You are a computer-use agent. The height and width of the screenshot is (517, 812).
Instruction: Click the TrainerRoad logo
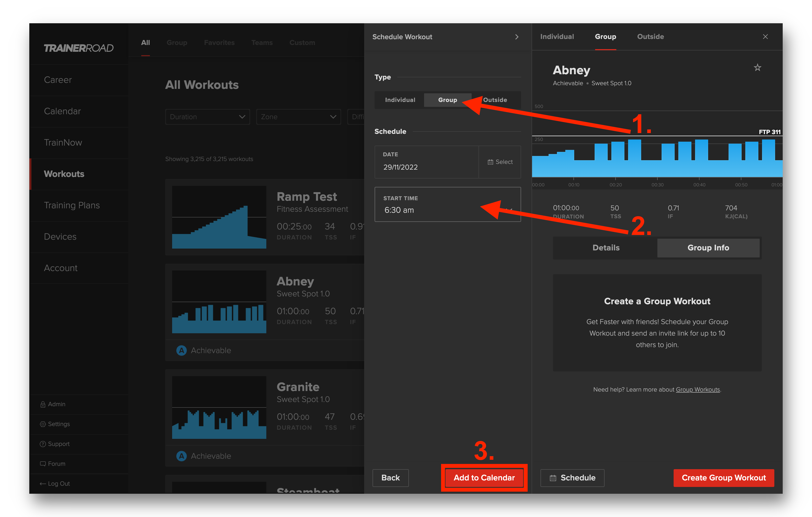(78, 48)
